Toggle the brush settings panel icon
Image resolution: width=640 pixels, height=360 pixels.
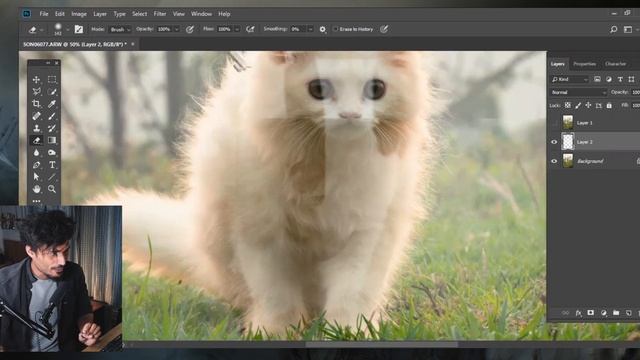pyautogui.click(x=79, y=29)
